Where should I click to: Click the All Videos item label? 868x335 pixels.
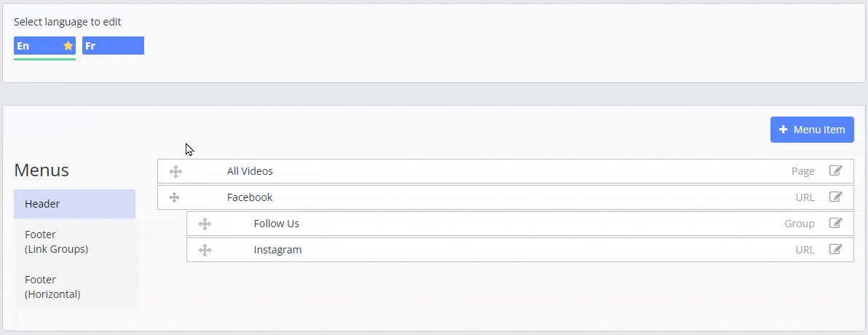click(x=250, y=172)
